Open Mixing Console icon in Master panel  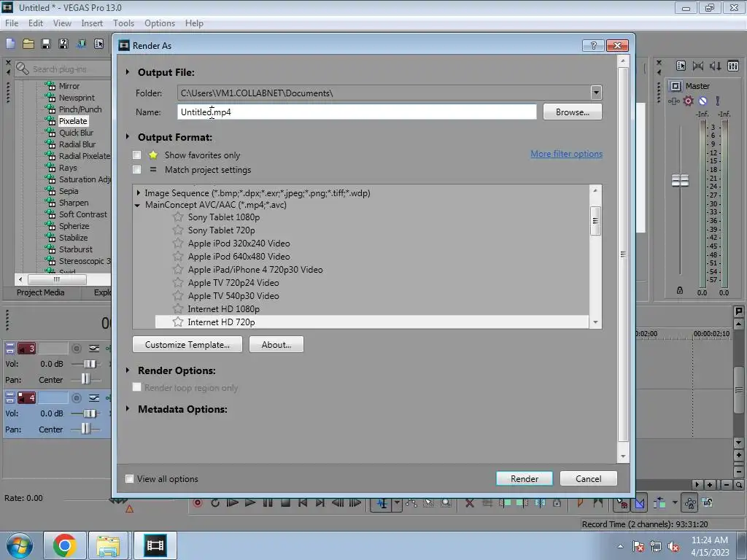tap(733, 66)
